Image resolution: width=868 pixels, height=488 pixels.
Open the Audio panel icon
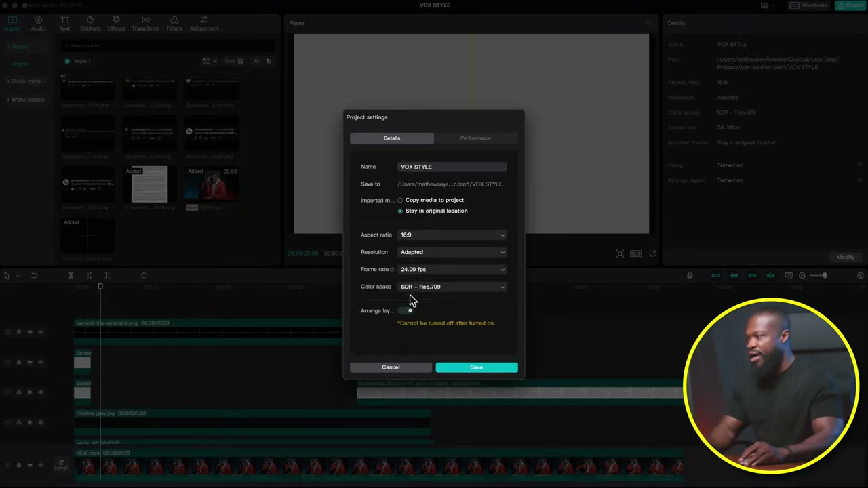tap(38, 24)
